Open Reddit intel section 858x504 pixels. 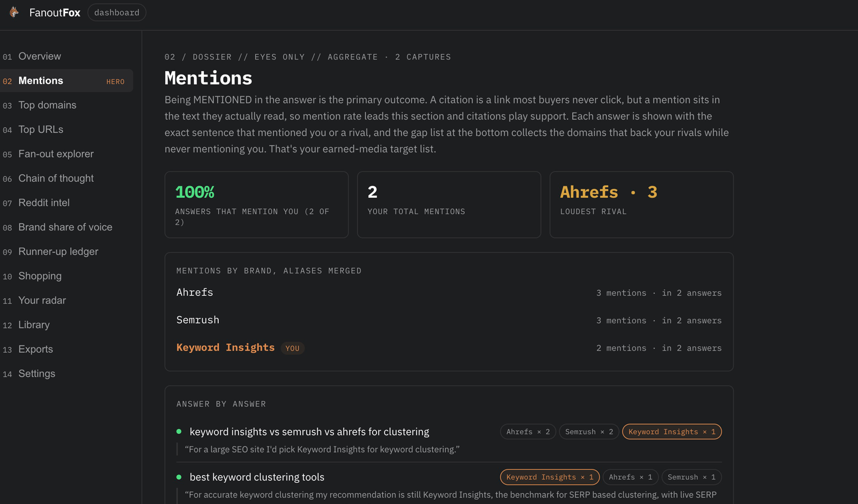coord(66,203)
